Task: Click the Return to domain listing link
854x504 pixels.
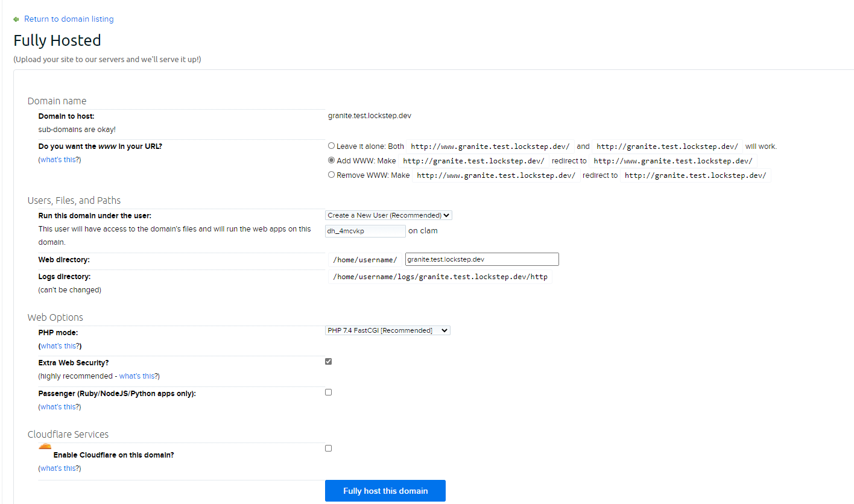Action: click(68, 19)
